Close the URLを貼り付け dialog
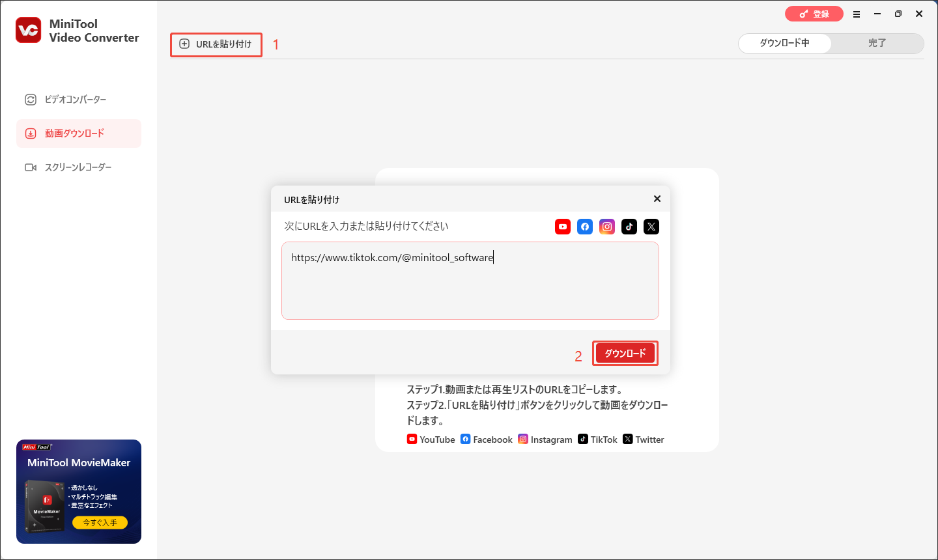Screen dimensions: 938x560 click(x=657, y=199)
